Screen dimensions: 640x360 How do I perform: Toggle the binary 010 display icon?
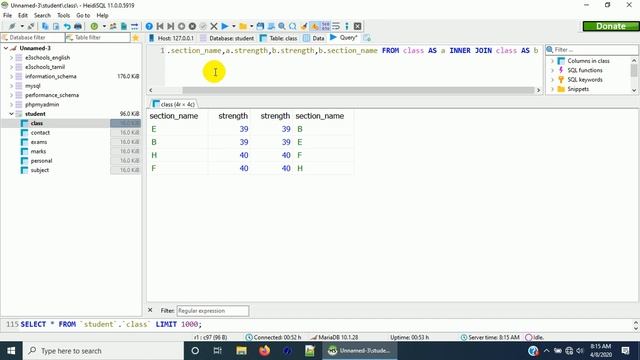[325, 26]
